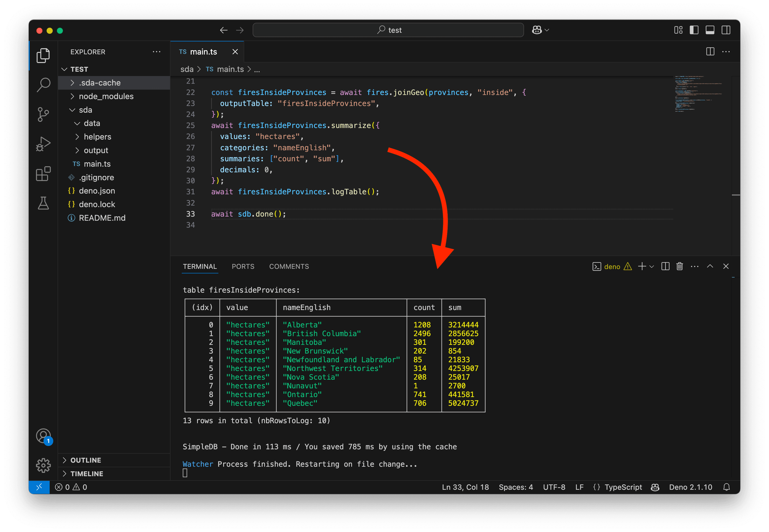Switch to the COMMENTS tab
This screenshot has width=769, height=532.
(289, 266)
